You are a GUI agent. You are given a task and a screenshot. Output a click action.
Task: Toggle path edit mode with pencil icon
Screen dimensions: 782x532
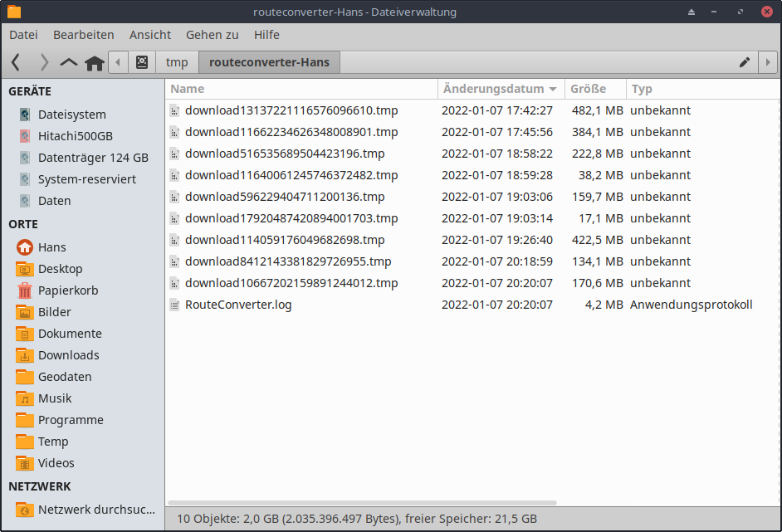pyautogui.click(x=745, y=62)
